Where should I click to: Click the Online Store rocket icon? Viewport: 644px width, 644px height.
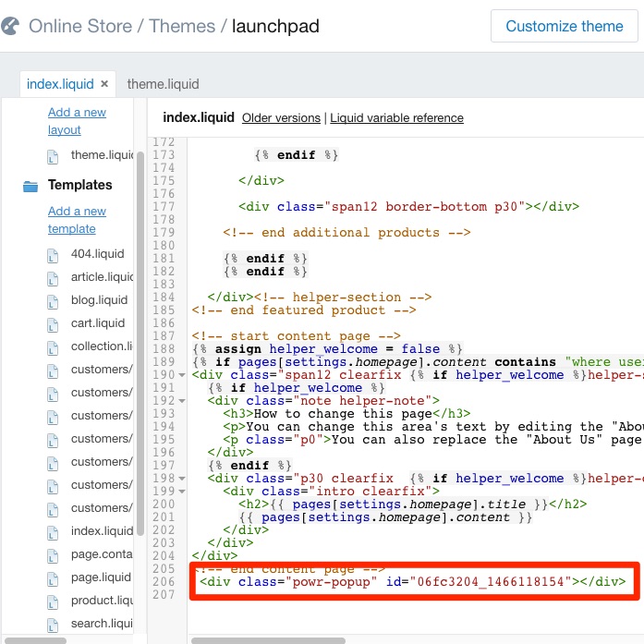point(10,26)
